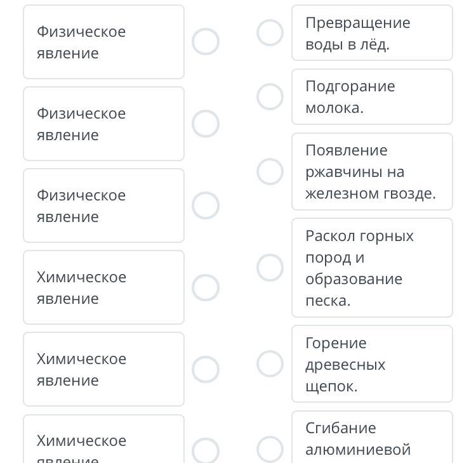The width and height of the screenshot is (476, 463).
Task: Select the circle of the third 'Физическое явление' card
Action: pyautogui.click(x=206, y=205)
